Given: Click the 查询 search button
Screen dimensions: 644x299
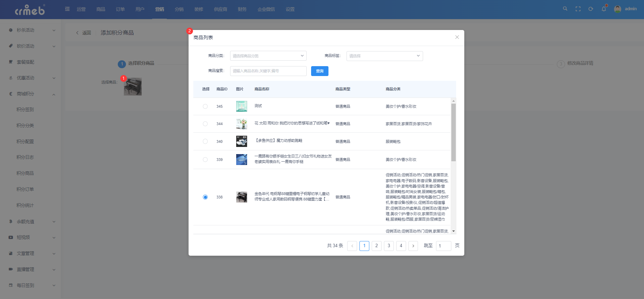Looking at the screenshot, I should tap(320, 71).
